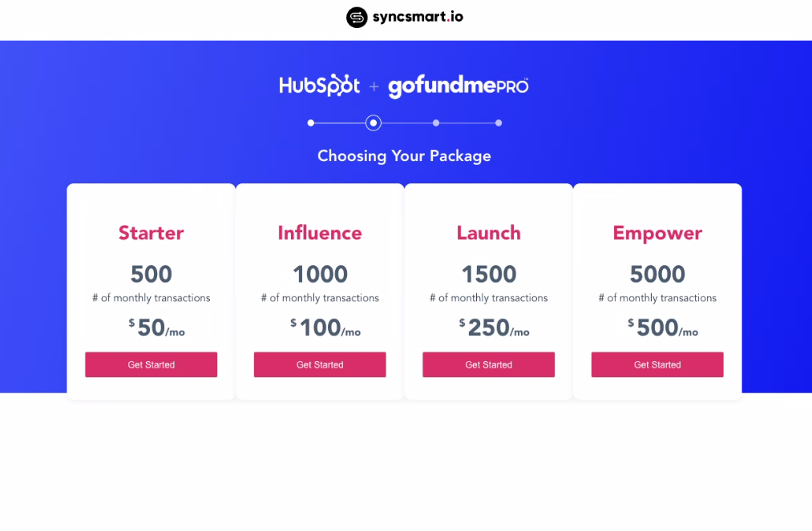Click the Choosing Your Package heading
The image size is (812, 531).
click(x=404, y=155)
